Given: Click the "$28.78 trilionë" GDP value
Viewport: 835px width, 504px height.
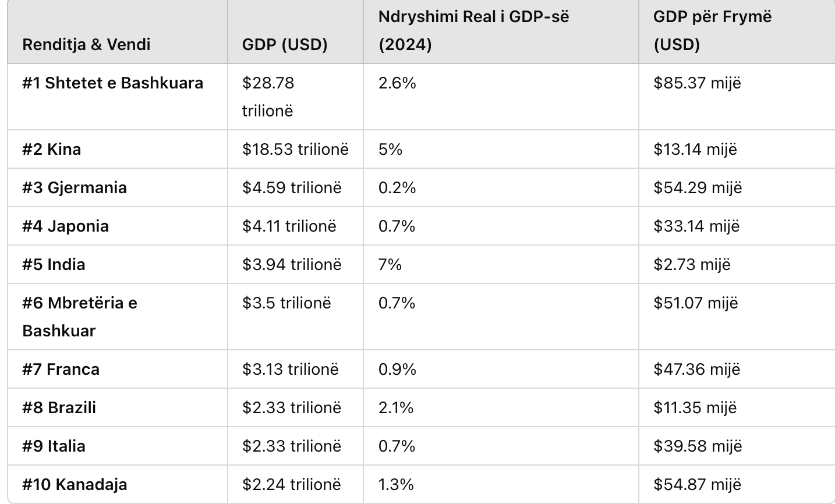Looking at the screenshot, I should pos(268,97).
